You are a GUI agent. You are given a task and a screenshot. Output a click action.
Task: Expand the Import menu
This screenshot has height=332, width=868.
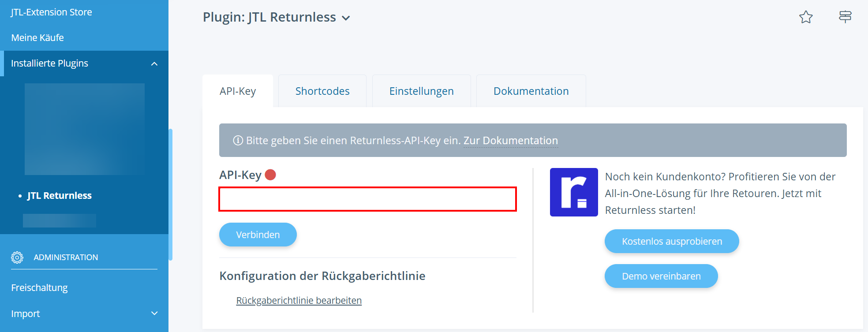point(154,313)
